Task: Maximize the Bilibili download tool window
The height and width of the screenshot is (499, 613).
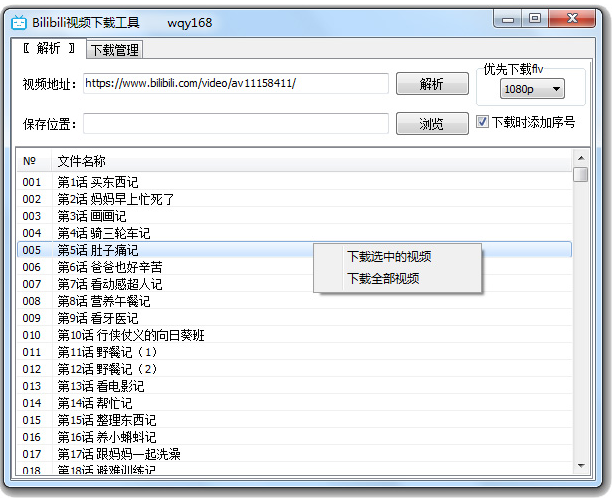Action: pyautogui.click(x=535, y=18)
